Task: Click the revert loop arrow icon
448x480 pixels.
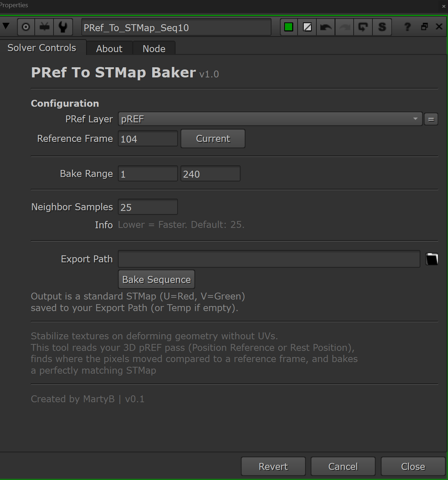Action: (363, 27)
